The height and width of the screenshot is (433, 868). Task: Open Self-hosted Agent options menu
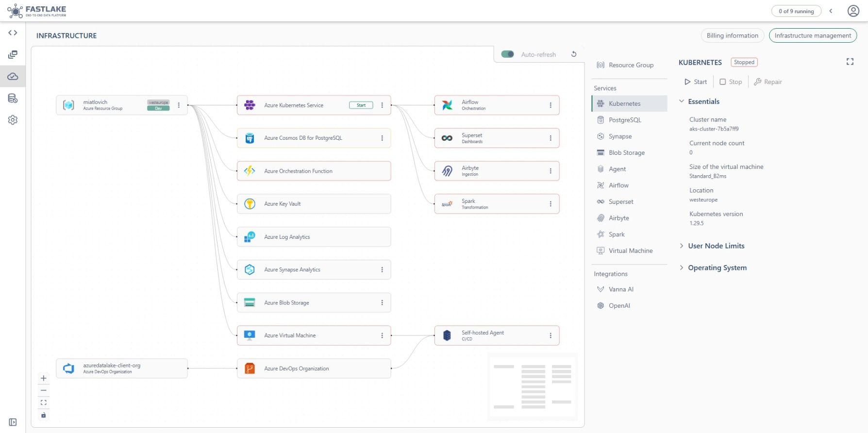pyautogui.click(x=551, y=335)
